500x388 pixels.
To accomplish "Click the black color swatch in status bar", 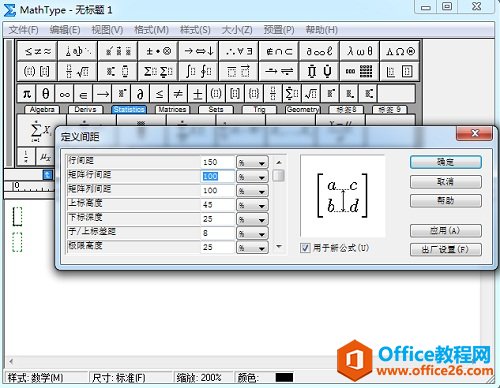I will [284, 377].
